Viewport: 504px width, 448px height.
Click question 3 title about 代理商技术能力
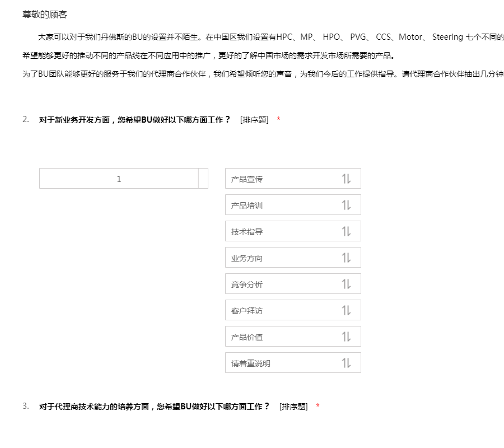[155, 407]
